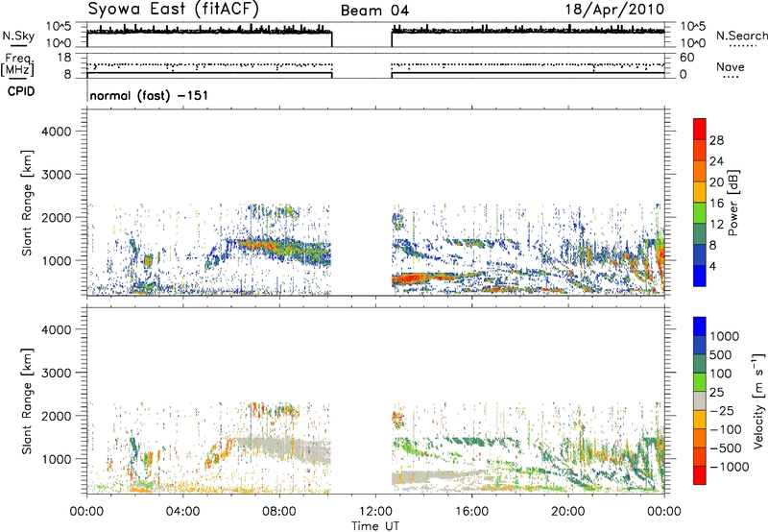
Task: Click the '3000' tick of the velocity panel
Action: 57,373
